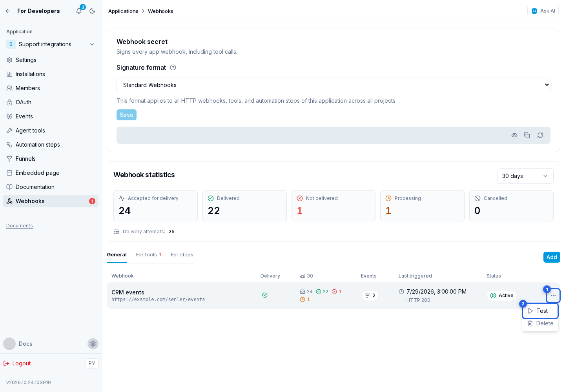This screenshot has width=565, height=392.
Task: Go to Automation steps
Action: coord(51,145)
